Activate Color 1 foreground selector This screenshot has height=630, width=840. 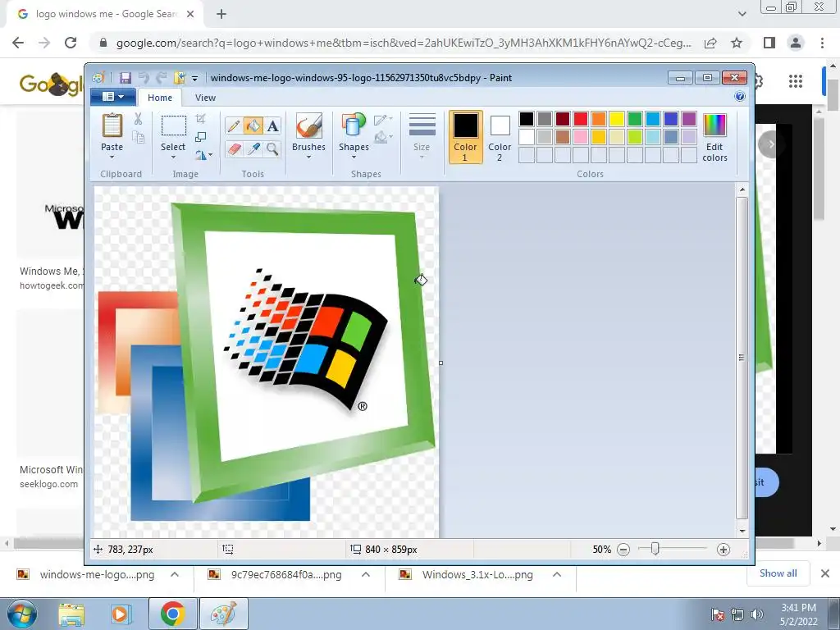[466, 137]
